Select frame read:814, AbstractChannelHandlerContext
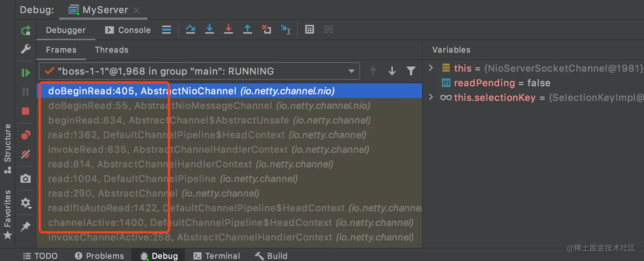The width and height of the screenshot is (644, 261). tap(229, 164)
